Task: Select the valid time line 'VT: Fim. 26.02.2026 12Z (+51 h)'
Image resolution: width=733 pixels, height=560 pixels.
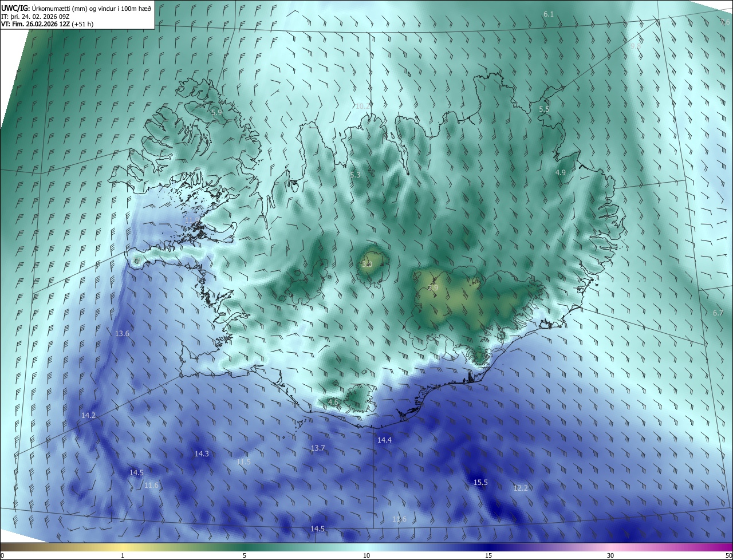Action: point(48,24)
